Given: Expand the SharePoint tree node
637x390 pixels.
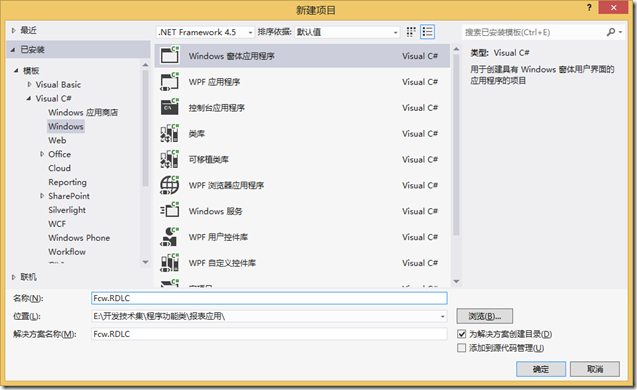Looking at the screenshot, I should pyautogui.click(x=42, y=196).
